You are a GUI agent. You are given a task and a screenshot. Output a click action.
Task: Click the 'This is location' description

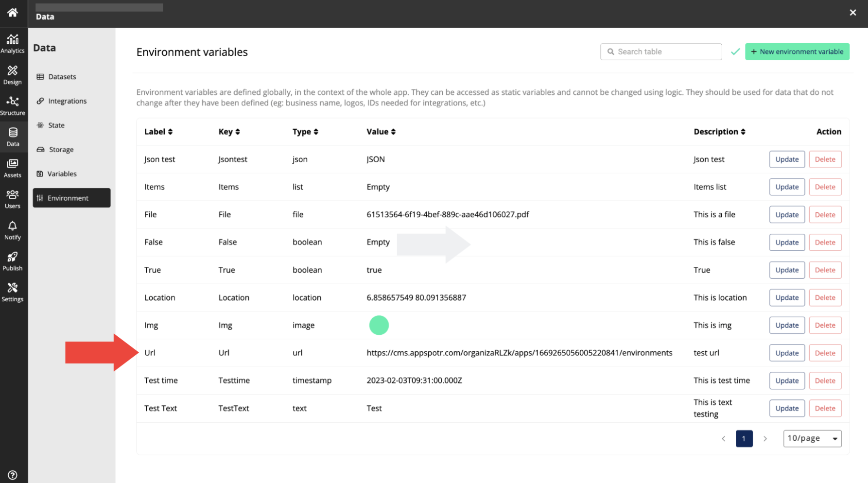point(720,297)
